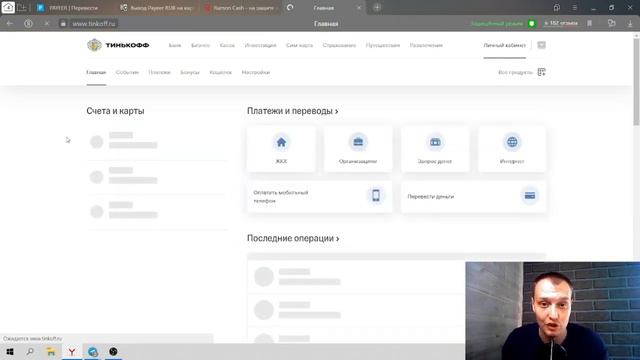Open Yandex Browser from the taskbar

click(x=72, y=351)
